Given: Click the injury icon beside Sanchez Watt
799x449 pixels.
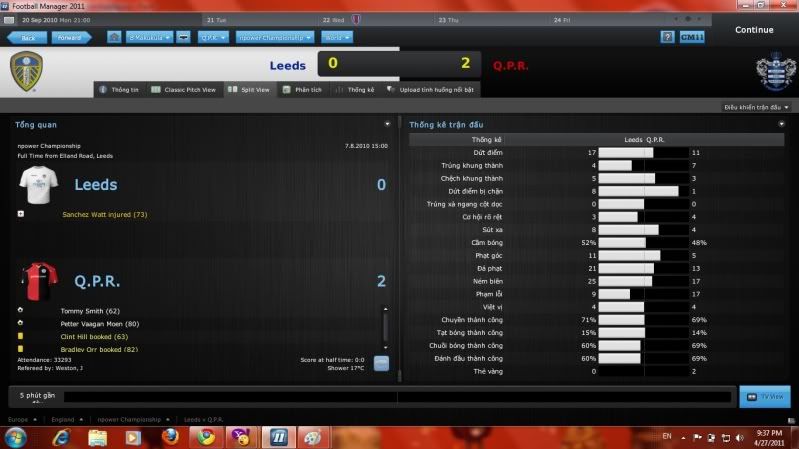Looking at the screenshot, I should [21, 214].
